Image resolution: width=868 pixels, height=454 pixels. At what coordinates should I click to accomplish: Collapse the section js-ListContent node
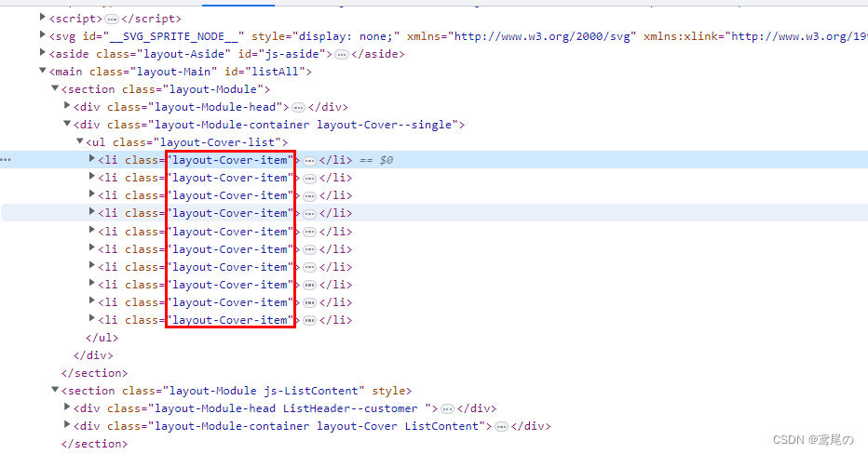(x=55, y=389)
